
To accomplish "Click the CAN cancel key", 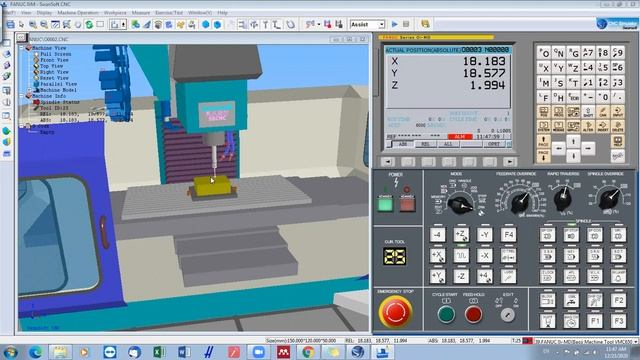I will 603,112.
